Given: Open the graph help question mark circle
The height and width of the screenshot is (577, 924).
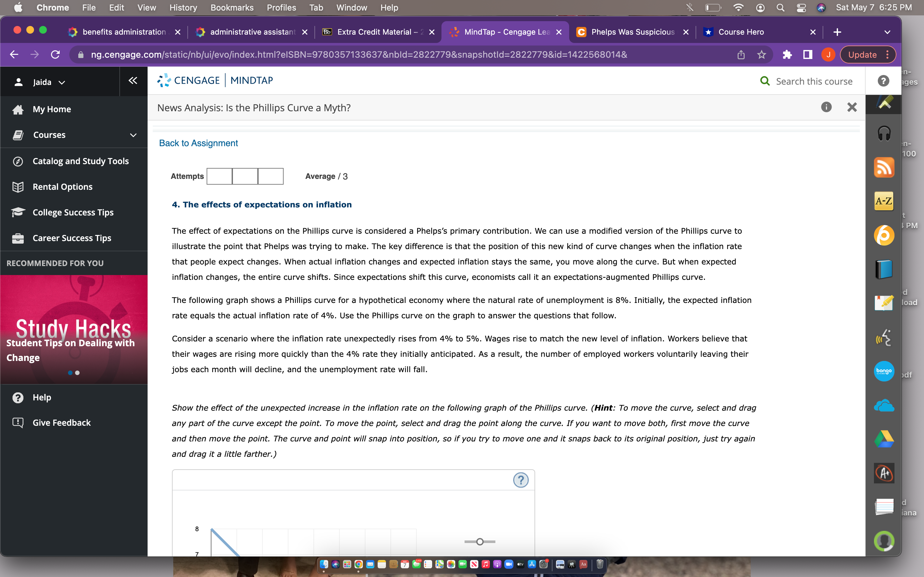Looking at the screenshot, I should pos(520,480).
